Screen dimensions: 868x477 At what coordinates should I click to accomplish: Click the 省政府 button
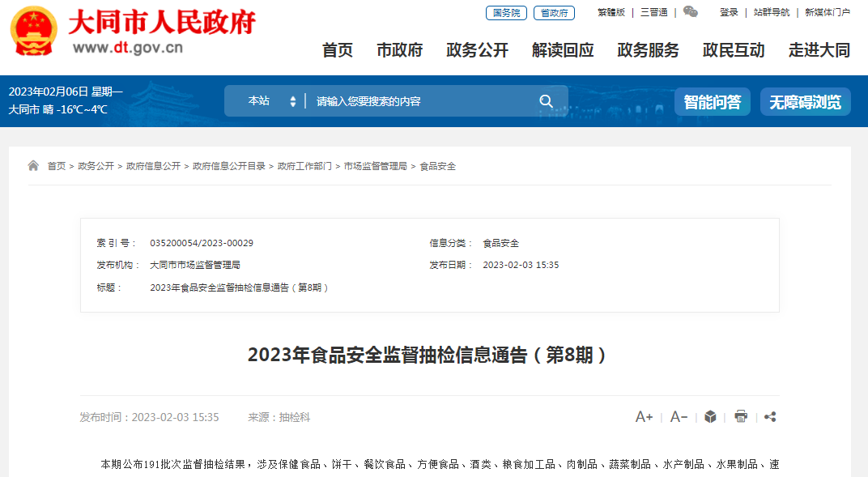click(554, 13)
